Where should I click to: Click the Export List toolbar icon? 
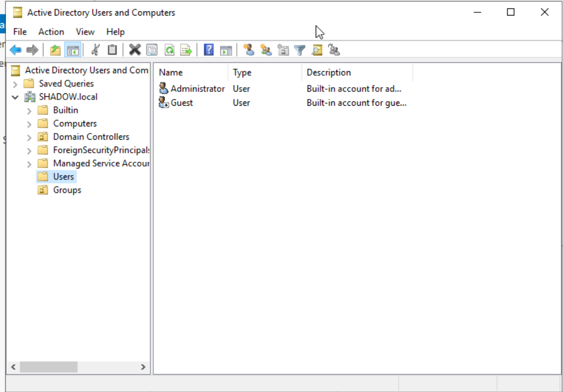(x=186, y=50)
